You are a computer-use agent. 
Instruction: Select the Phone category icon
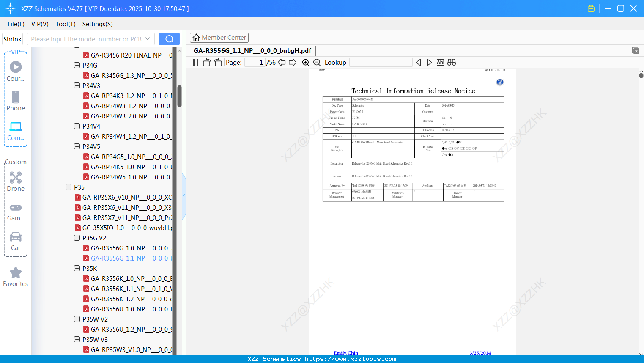pyautogui.click(x=16, y=101)
